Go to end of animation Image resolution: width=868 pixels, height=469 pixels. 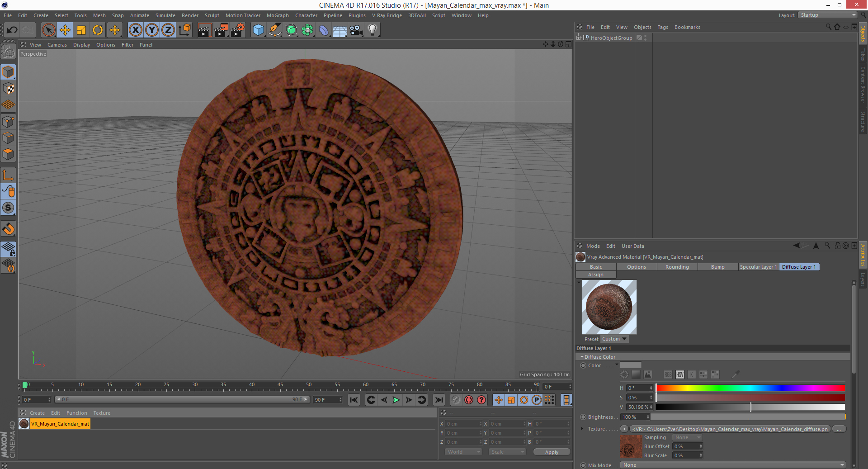click(x=439, y=400)
